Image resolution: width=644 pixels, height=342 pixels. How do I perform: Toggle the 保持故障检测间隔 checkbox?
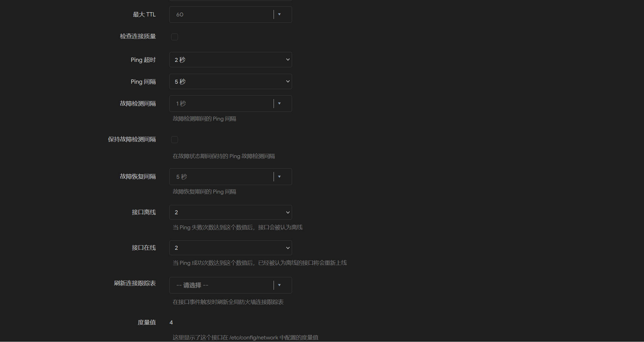175,140
